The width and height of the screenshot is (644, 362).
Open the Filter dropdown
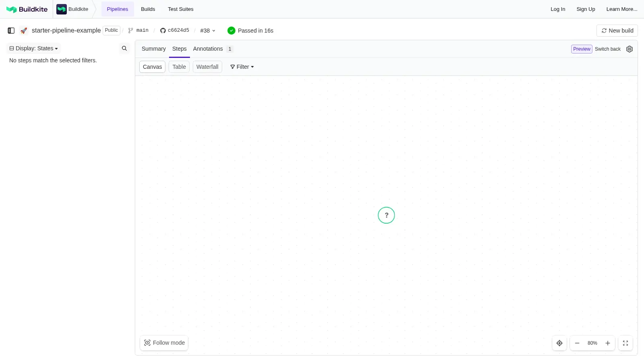pyautogui.click(x=242, y=67)
